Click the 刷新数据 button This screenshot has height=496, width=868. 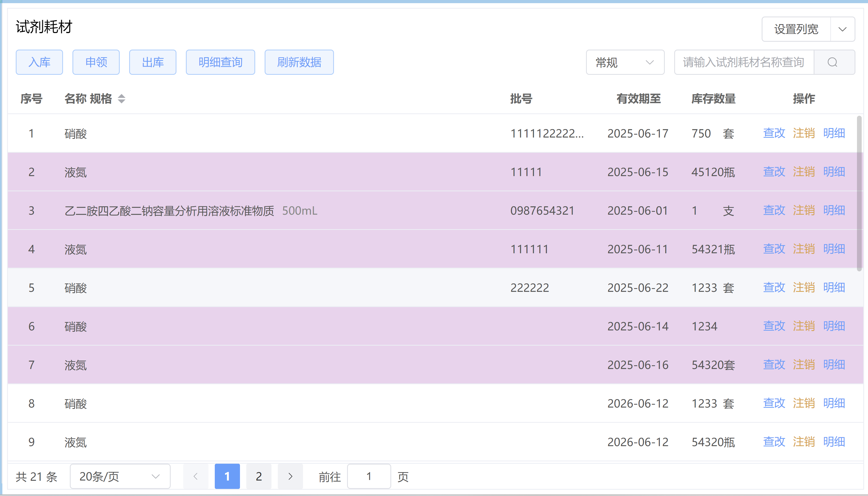pos(299,62)
